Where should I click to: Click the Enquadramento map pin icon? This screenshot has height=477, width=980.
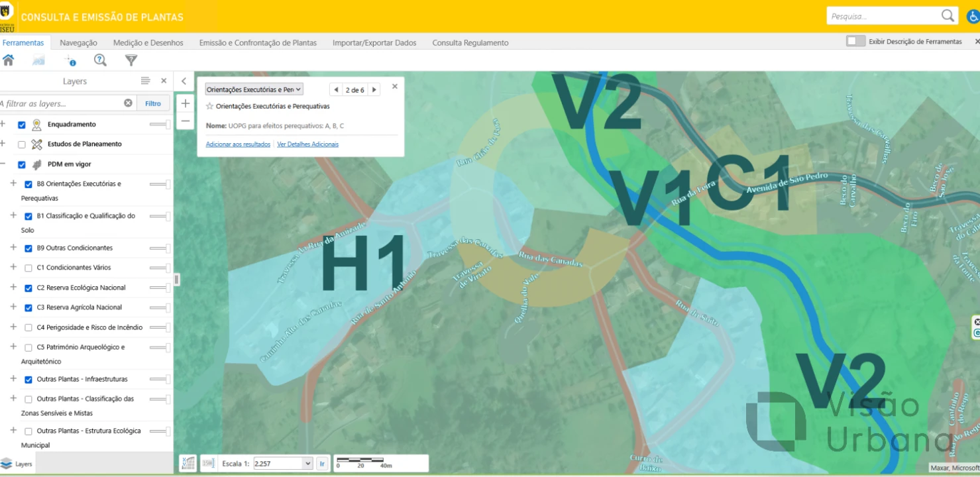[36, 125]
